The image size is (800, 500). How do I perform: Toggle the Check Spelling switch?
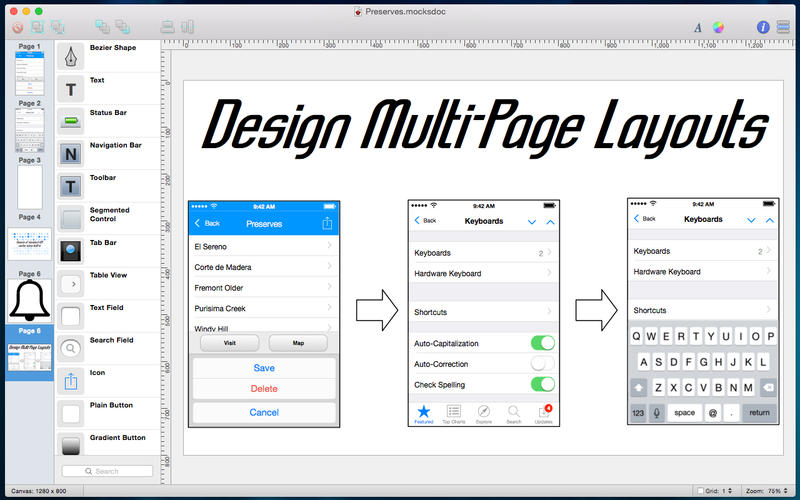[542, 384]
